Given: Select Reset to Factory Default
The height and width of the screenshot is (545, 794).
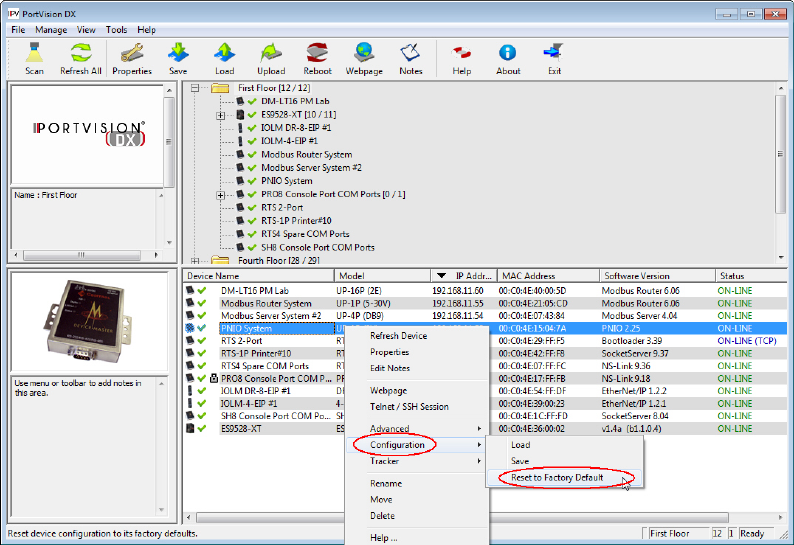Looking at the screenshot, I should click(557, 478).
